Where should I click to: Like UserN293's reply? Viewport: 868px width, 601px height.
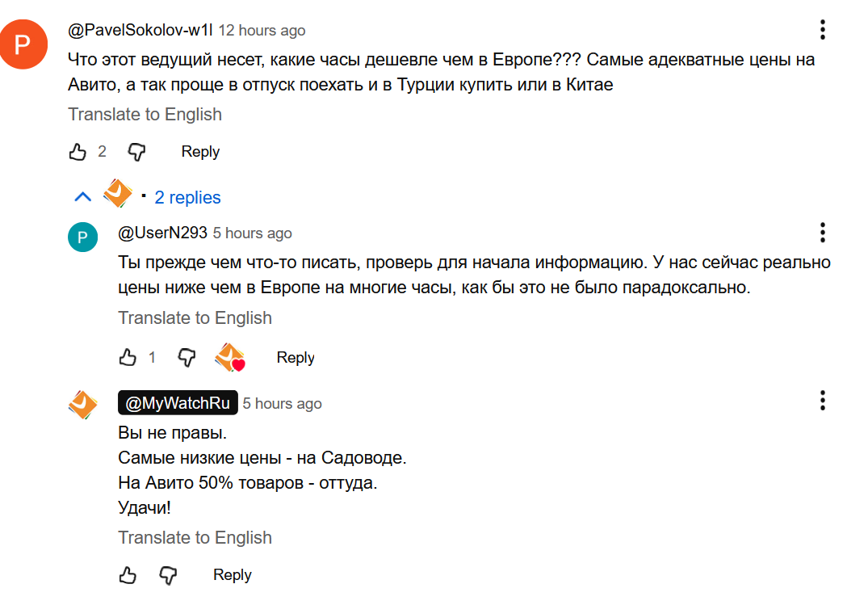click(128, 357)
